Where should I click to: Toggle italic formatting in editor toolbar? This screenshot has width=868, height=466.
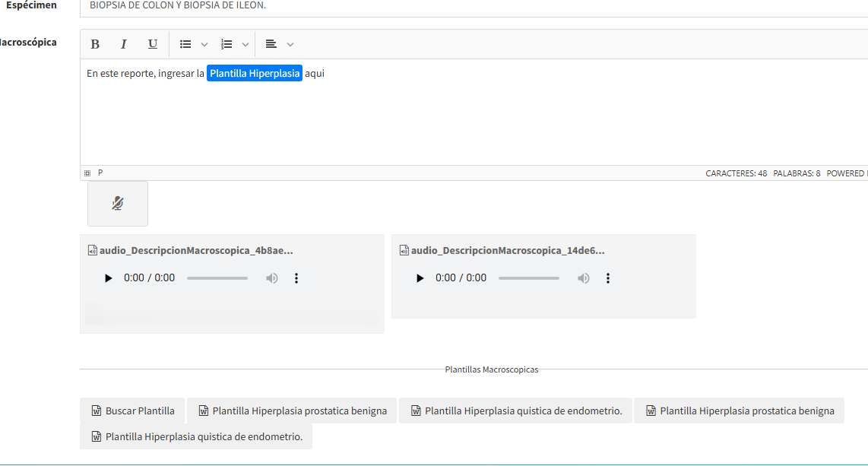click(x=124, y=44)
